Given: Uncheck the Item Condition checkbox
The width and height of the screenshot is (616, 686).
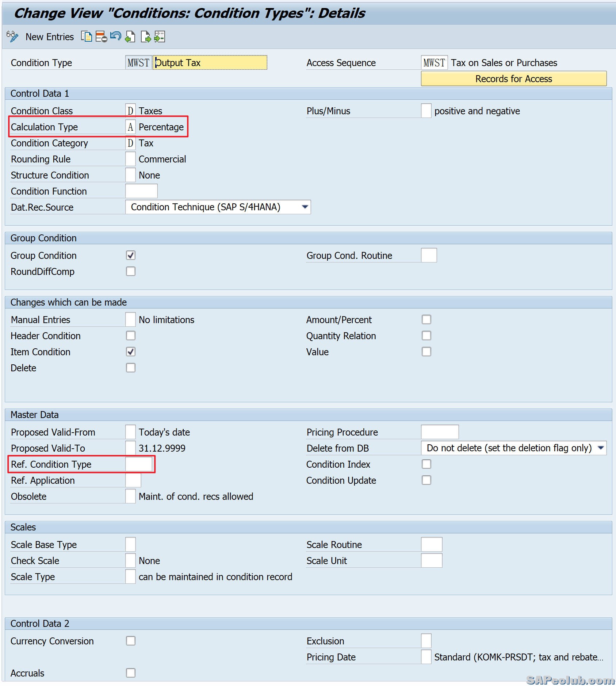Looking at the screenshot, I should 131,352.
